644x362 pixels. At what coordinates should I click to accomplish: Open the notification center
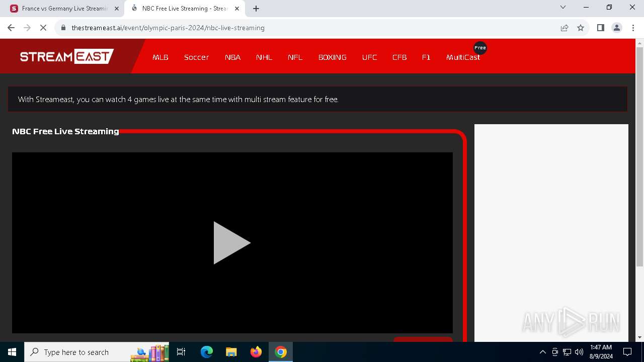point(627,352)
